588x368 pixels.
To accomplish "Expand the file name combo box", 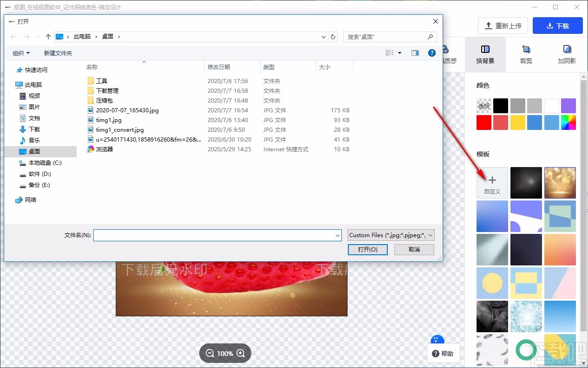I will (338, 236).
